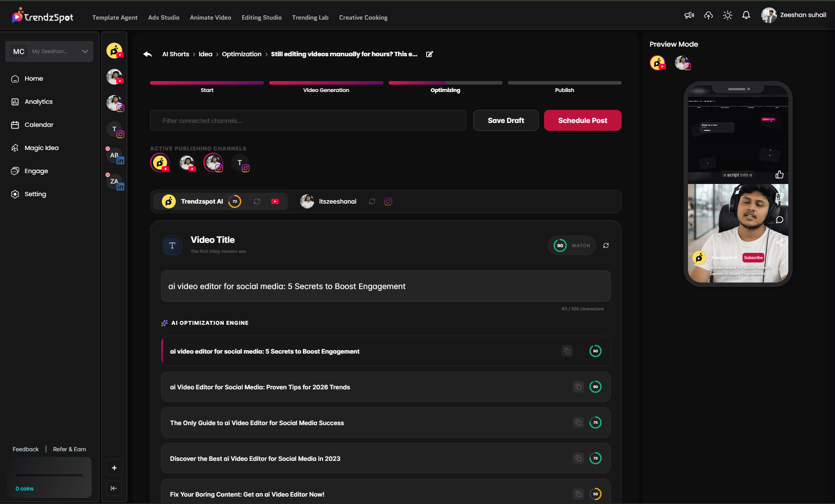Click the Feedback link
The image size is (835, 504).
tap(25, 449)
